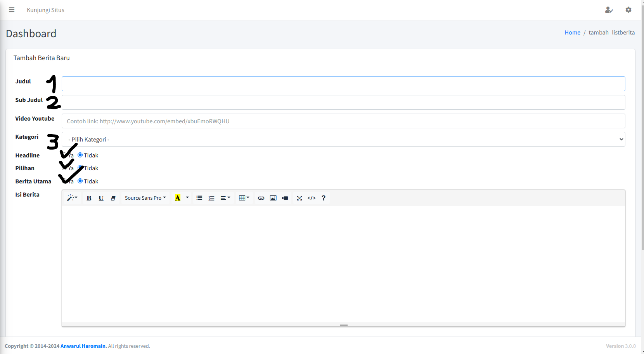Open the user profile icon

[609, 10]
